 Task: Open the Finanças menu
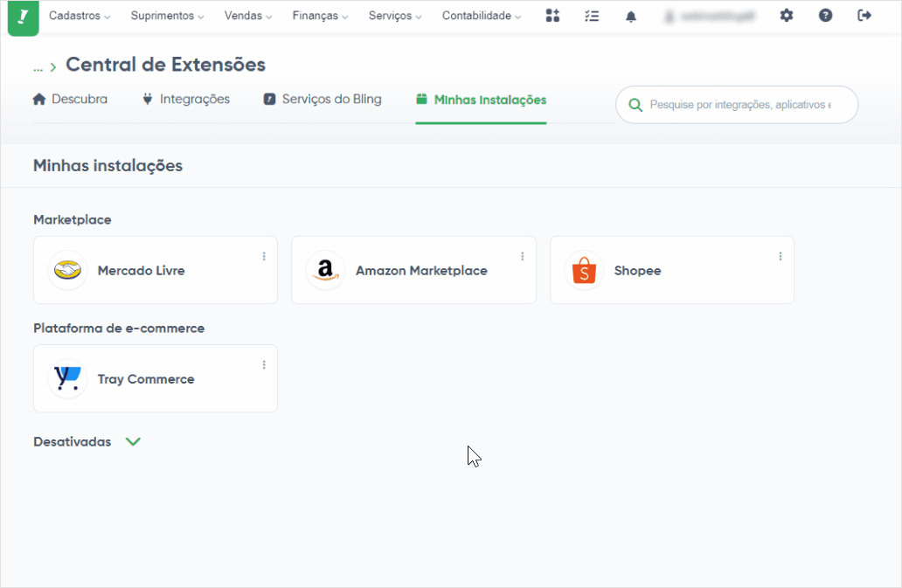320,16
